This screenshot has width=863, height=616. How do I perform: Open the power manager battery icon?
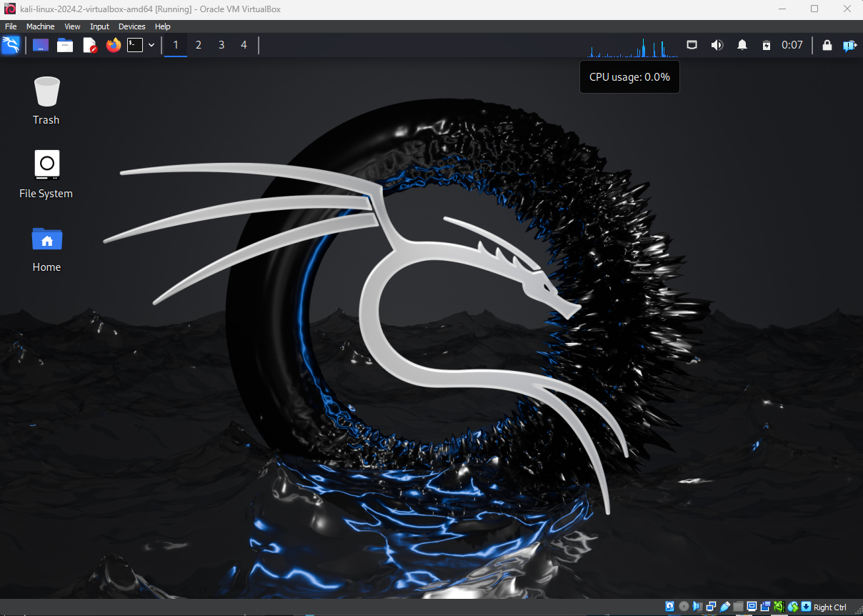click(767, 45)
